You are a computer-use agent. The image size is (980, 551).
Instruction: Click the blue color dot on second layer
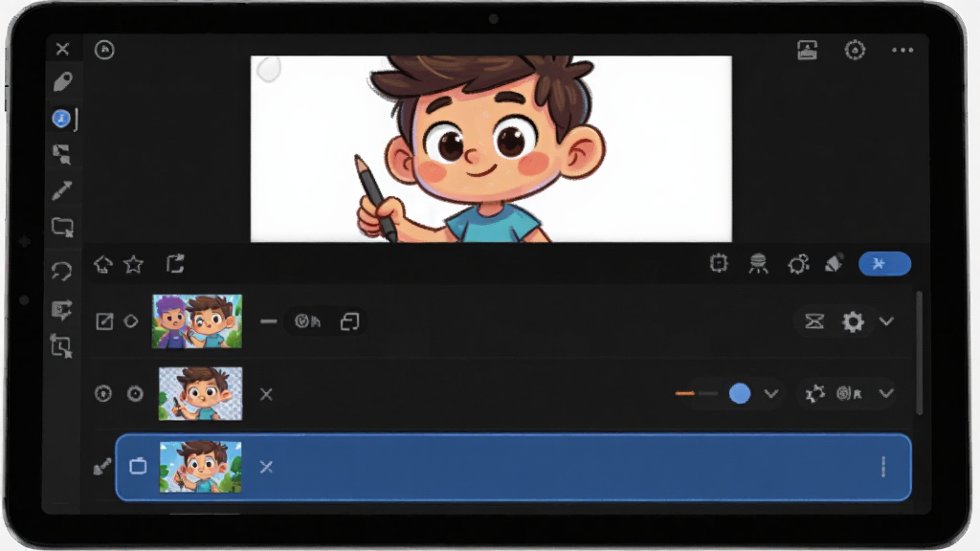click(740, 393)
